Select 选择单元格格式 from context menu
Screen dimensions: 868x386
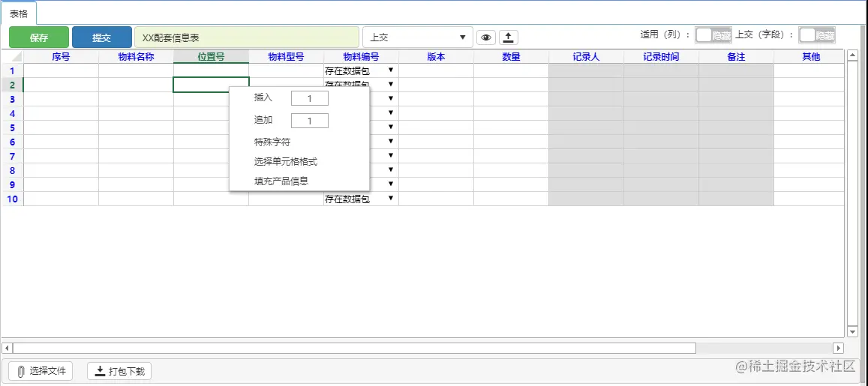coord(286,162)
